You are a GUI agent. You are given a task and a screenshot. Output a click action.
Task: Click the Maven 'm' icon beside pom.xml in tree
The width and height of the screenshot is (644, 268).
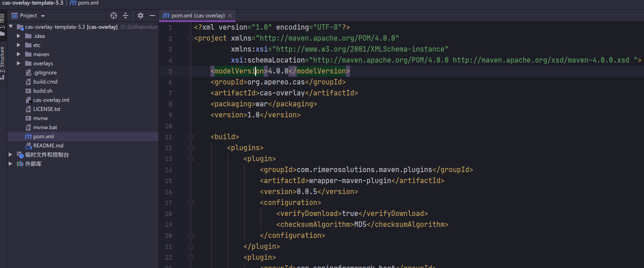click(28, 137)
